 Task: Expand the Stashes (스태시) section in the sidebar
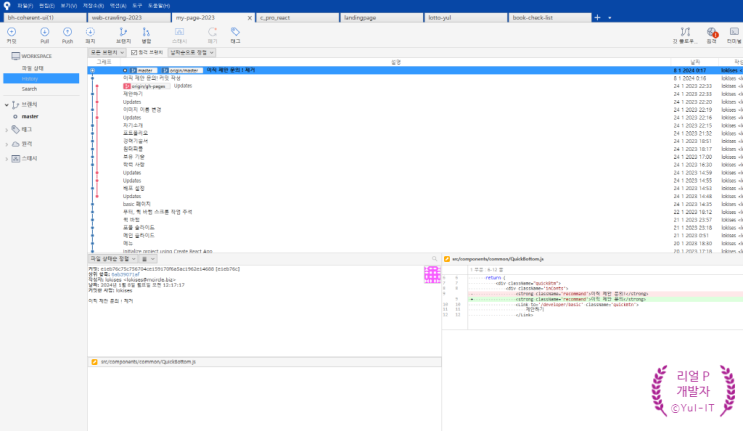[x=7, y=159]
